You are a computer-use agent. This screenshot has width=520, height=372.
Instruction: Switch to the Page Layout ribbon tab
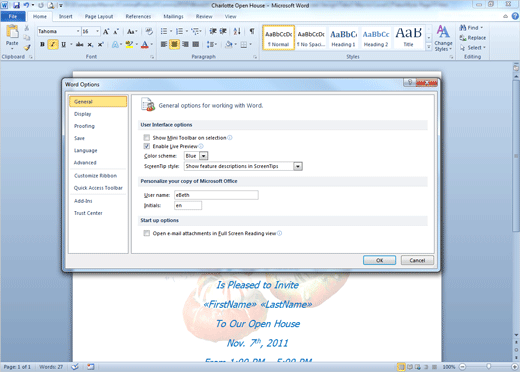[x=99, y=16]
